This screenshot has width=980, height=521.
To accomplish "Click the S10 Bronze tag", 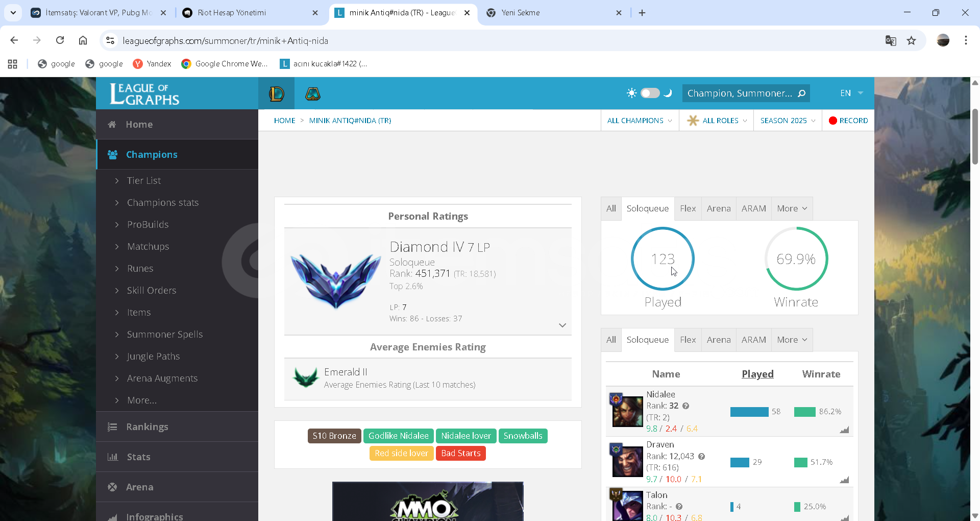I will click(x=334, y=436).
